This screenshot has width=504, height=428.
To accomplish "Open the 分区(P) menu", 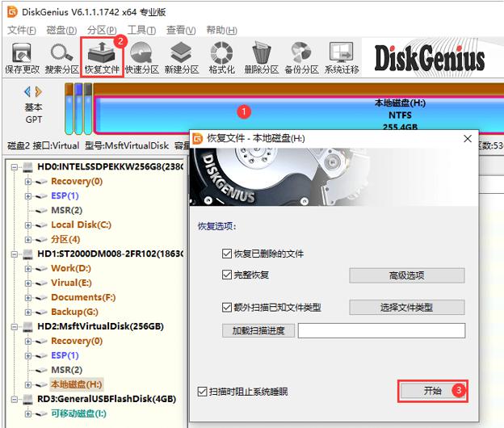I will pyautogui.click(x=102, y=30).
